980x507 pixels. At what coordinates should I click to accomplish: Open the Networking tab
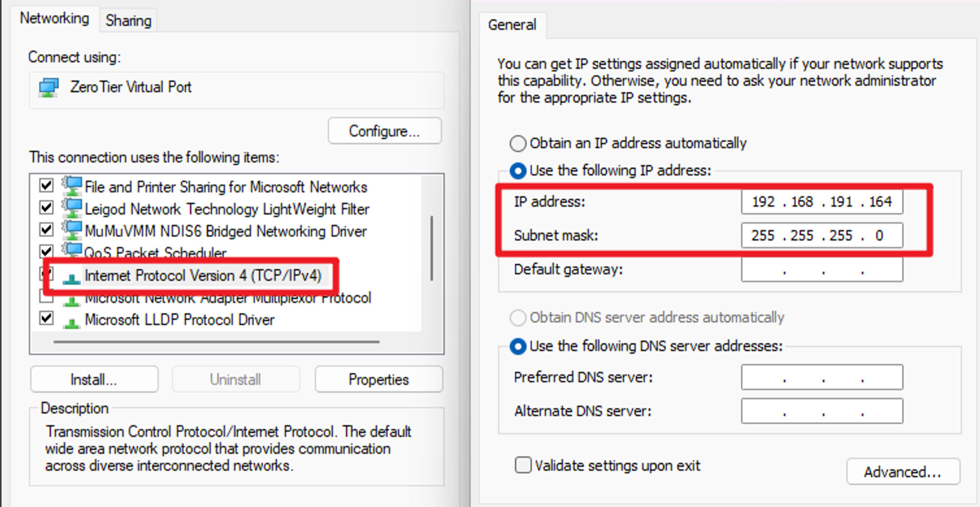(54, 19)
